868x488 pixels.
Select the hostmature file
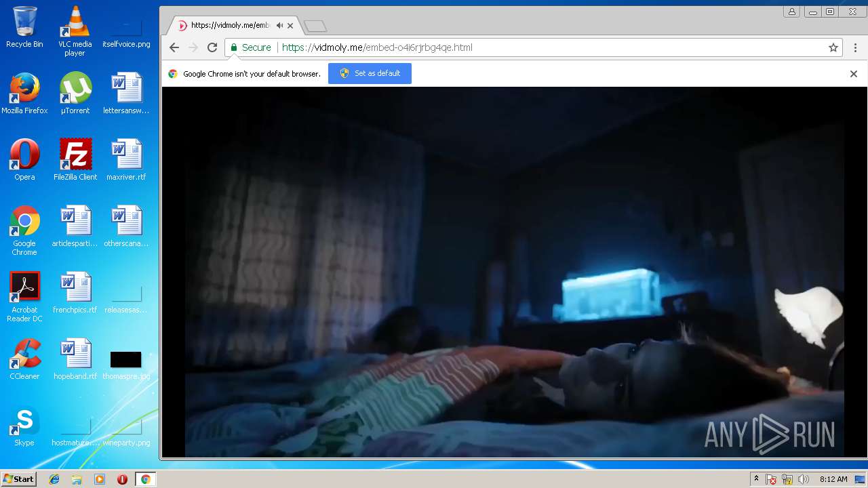(x=75, y=431)
